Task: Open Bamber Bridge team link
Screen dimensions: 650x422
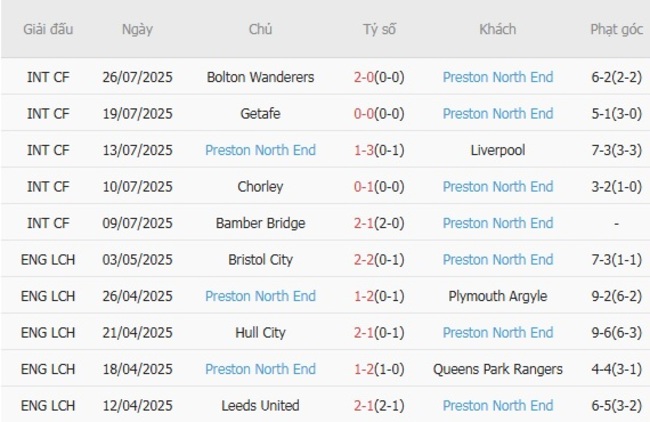Action: [x=260, y=223]
